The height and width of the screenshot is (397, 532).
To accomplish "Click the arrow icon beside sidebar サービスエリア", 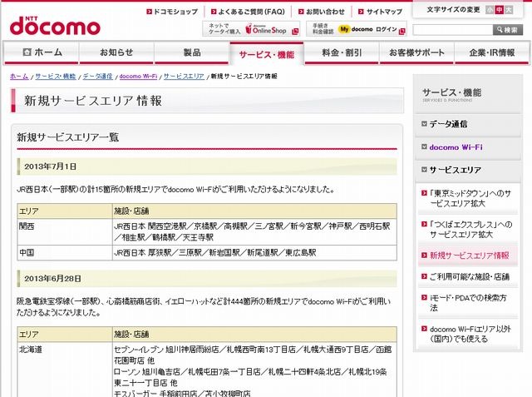I will [424, 170].
